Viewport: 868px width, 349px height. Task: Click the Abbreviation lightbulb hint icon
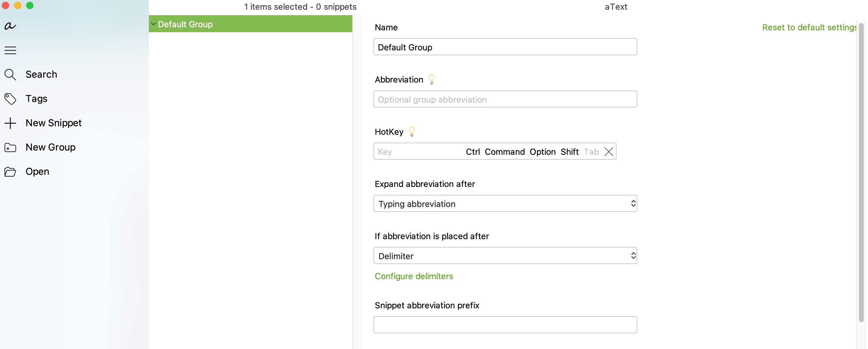tap(432, 80)
